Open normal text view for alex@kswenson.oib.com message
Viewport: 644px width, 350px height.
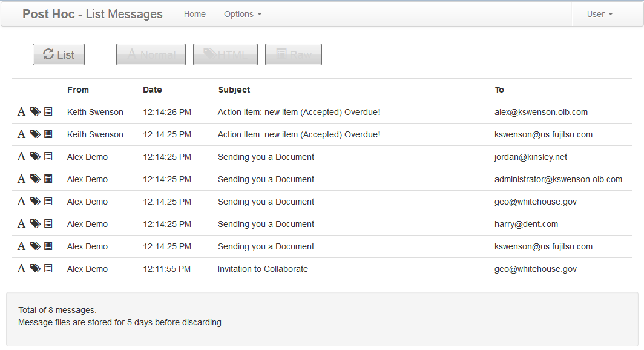pyautogui.click(x=21, y=112)
